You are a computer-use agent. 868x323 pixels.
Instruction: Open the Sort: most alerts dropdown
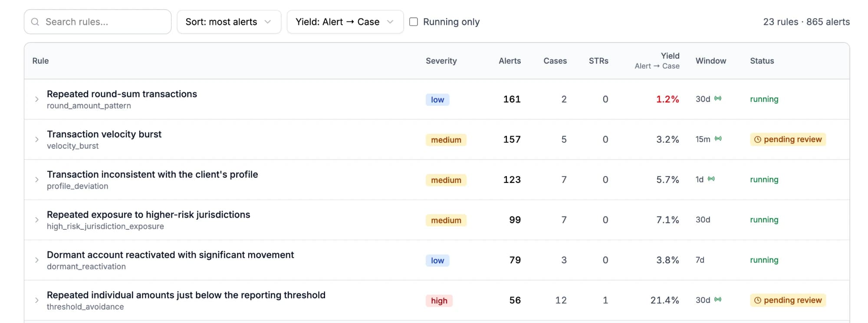click(x=229, y=22)
